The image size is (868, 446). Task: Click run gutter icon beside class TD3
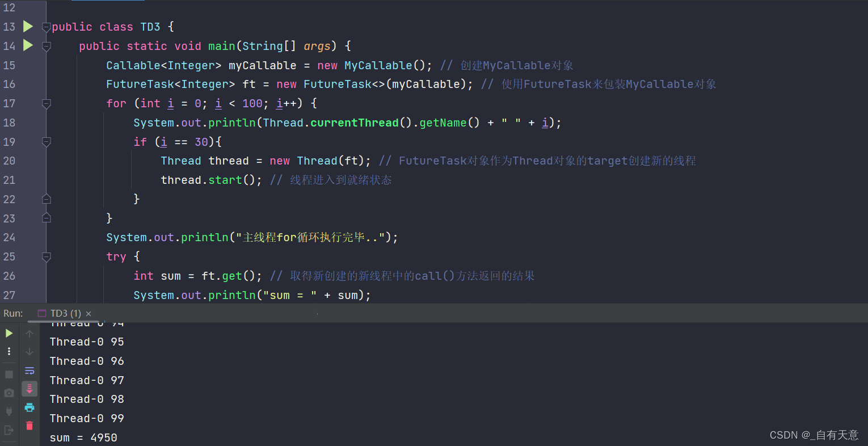28,26
